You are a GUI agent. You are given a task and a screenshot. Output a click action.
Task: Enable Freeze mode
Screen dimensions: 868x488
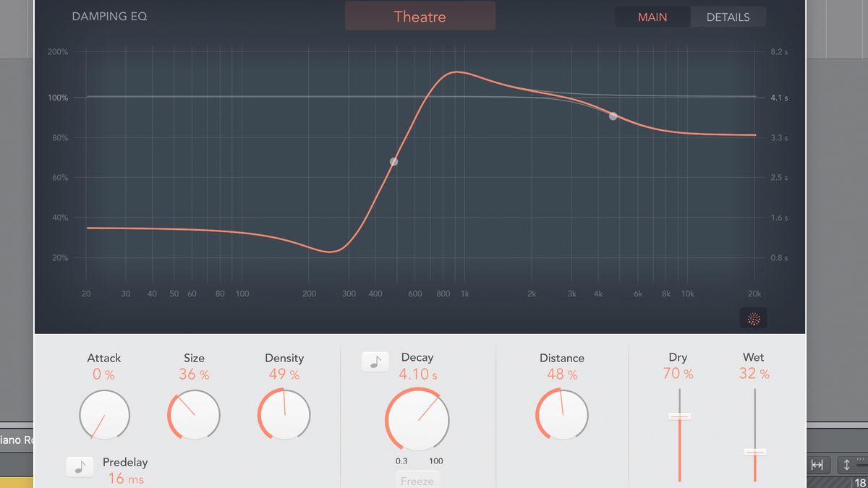(x=417, y=479)
